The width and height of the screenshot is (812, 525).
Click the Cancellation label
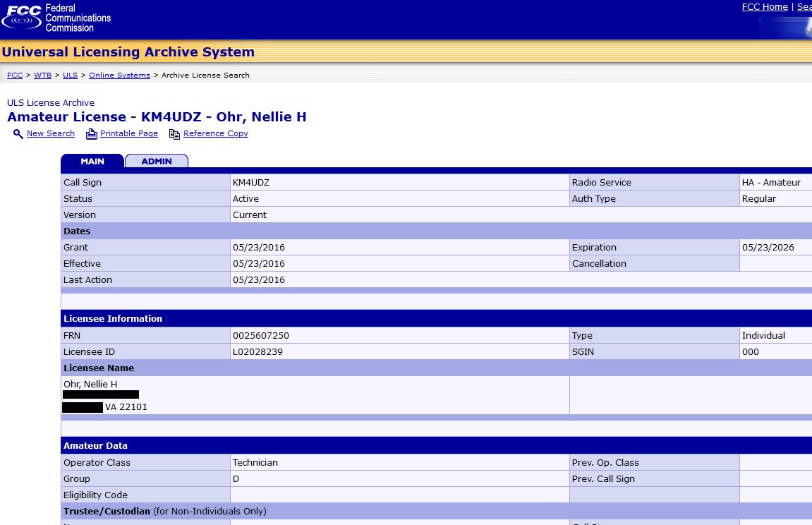(599, 263)
